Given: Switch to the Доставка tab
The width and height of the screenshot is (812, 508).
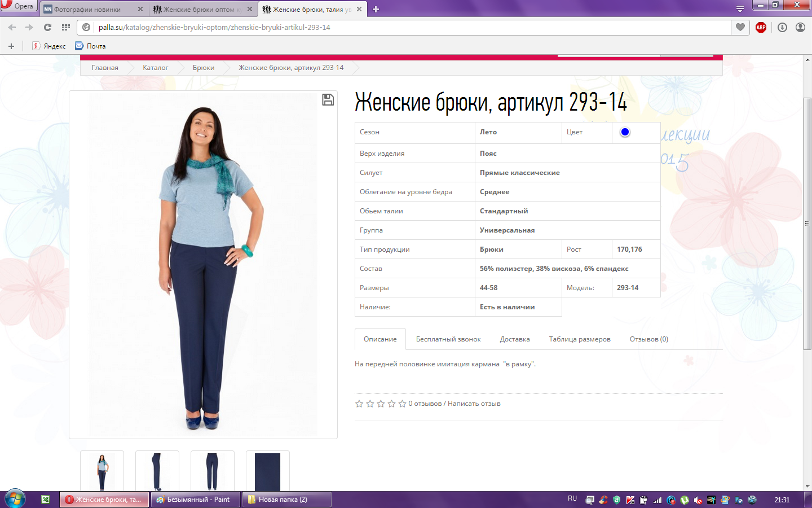Looking at the screenshot, I should [x=514, y=339].
